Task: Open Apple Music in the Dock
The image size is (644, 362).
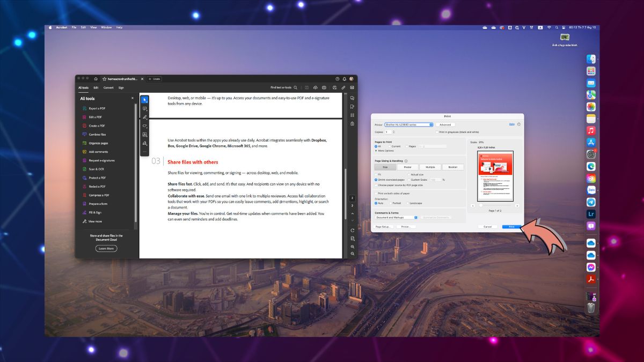Action: coord(591,130)
